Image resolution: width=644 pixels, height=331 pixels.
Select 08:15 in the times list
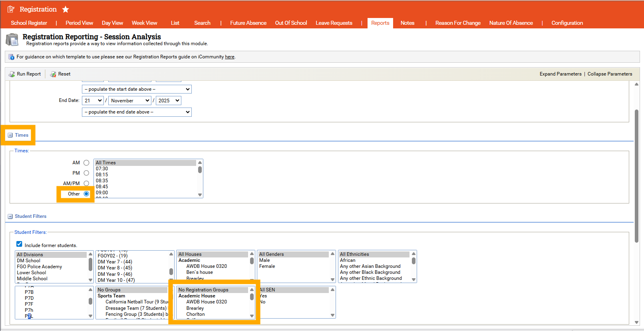pos(102,175)
